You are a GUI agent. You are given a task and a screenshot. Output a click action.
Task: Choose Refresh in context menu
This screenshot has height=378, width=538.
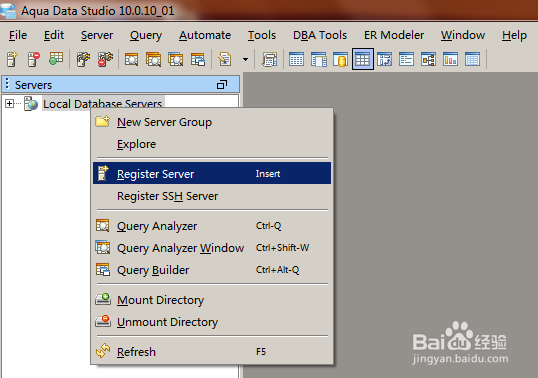coord(212,352)
